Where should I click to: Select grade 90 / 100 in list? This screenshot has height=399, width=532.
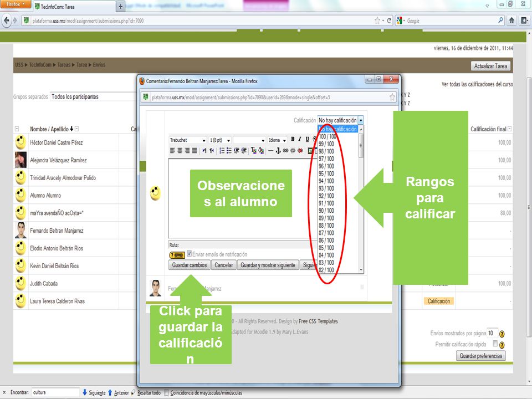(x=337, y=211)
